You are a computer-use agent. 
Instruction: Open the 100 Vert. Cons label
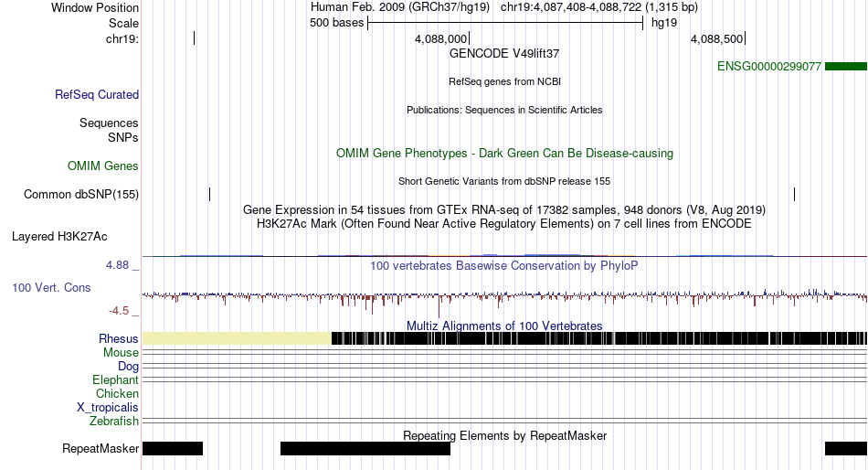click(51, 288)
